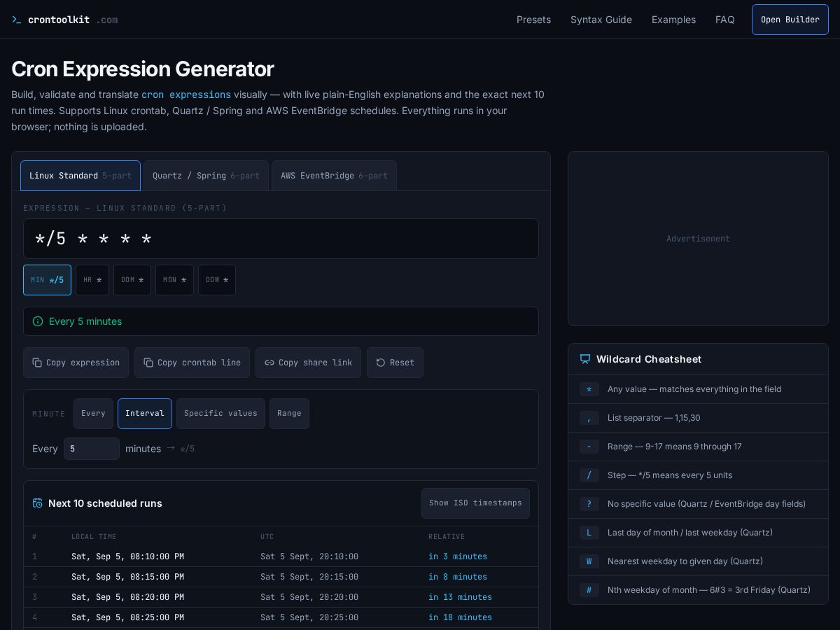Click the asterisk wildcard symbol in cheatsheet
Image resolution: width=840 pixels, height=630 pixels.
coord(589,389)
